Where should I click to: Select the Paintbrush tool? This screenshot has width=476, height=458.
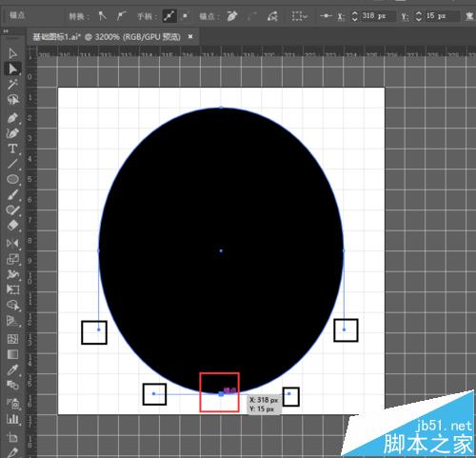pos(12,195)
